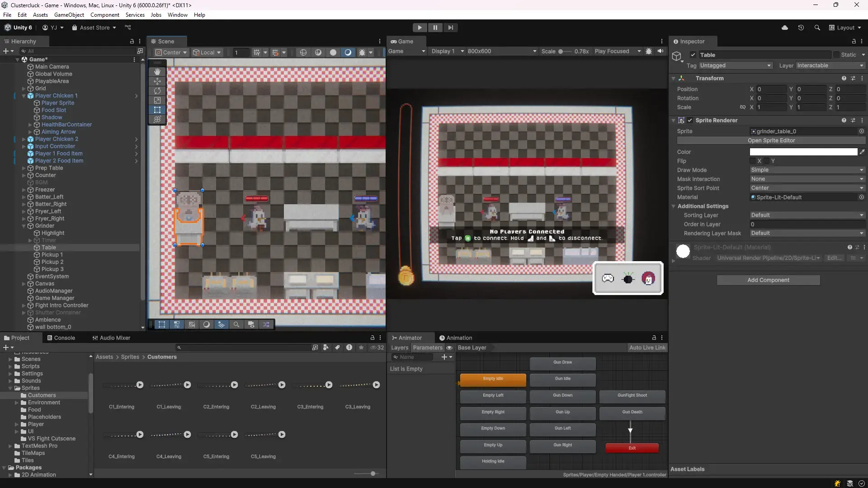Select the Hand tool in Scene view

[x=157, y=72]
